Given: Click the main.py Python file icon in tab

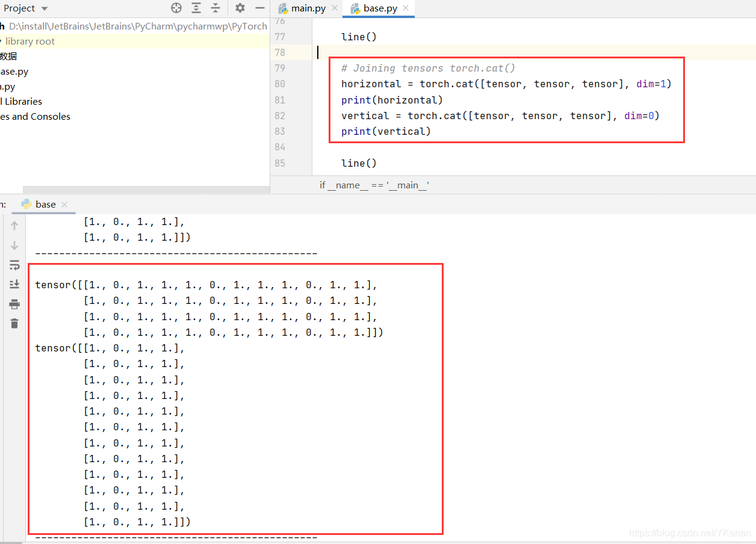Looking at the screenshot, I should coord(283,8).
